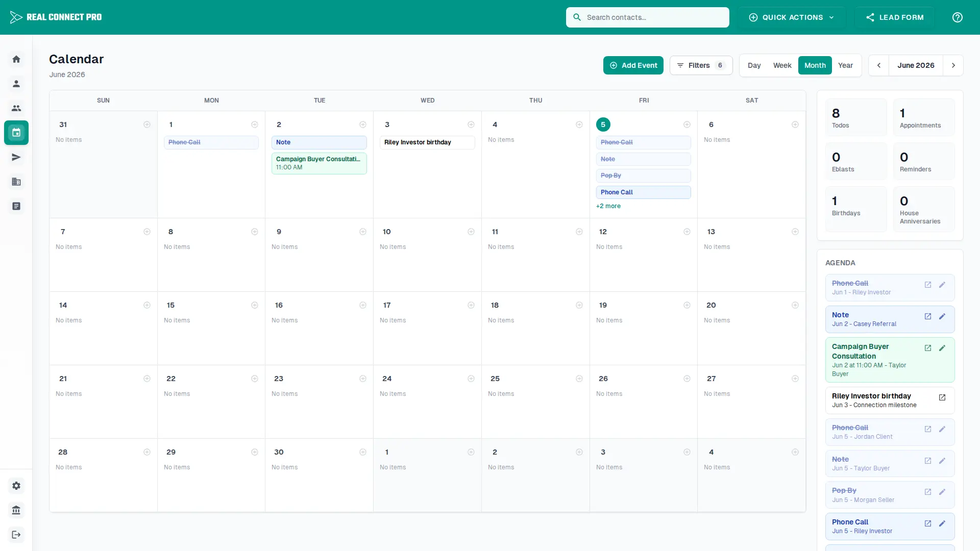Open the send arrow sidebar icon
The image size is (980, 551).
[x=16, y=157]
